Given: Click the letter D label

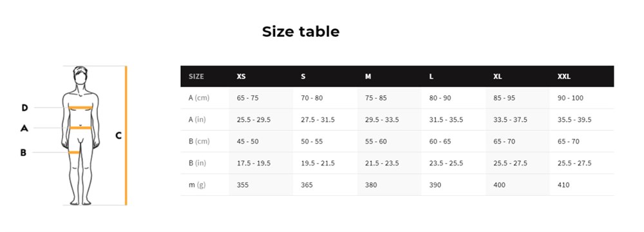Looking at the screenshot, I should click(x=24, y=108).
